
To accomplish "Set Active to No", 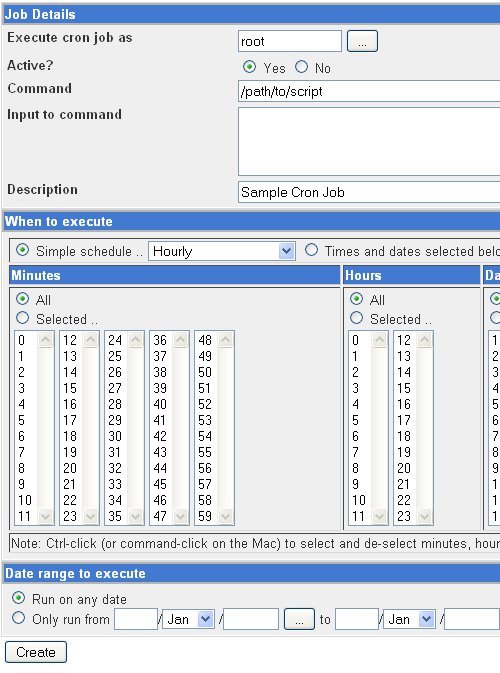I will (302, 67).
